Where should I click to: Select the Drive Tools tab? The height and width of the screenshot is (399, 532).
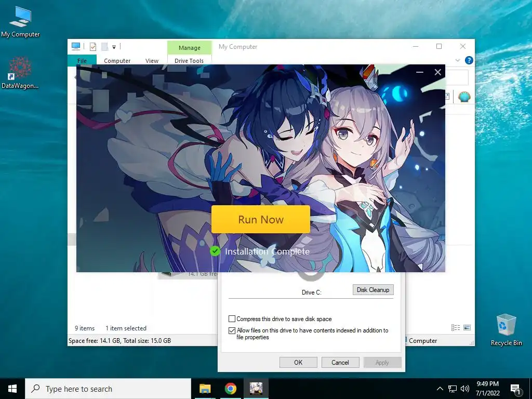pyautogui.click(x=189, y=60)
